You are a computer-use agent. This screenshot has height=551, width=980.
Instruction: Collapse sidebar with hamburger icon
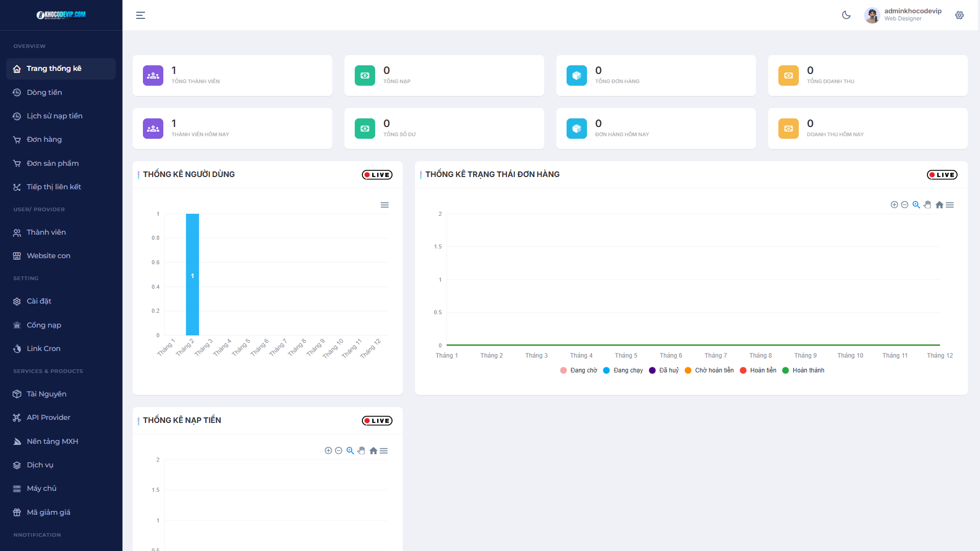point(140,15)
